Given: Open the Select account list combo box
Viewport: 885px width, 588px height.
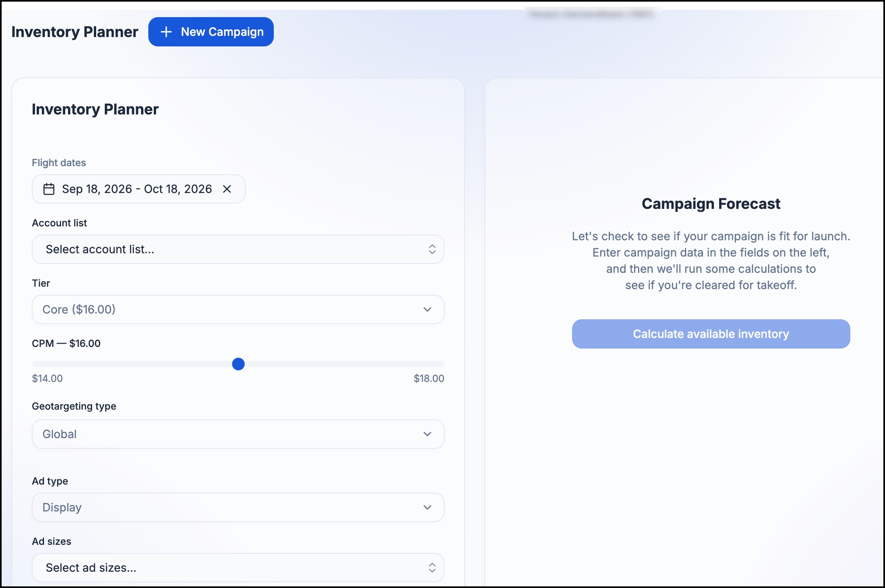Looking at the screenshot, I should point(238,249).
